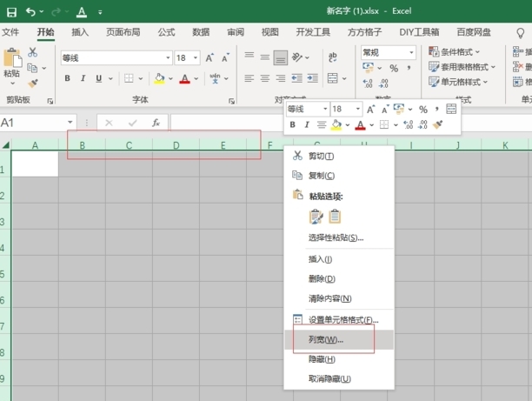Increase font size in ribbon

coord(209,58)
